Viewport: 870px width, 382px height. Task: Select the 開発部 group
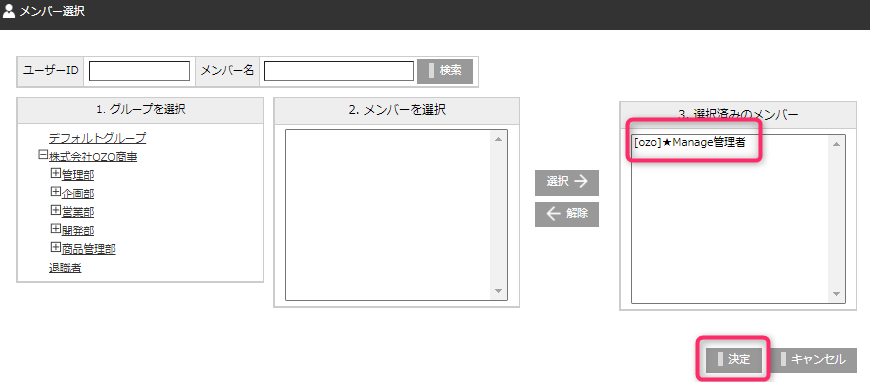tap(78, 230)
